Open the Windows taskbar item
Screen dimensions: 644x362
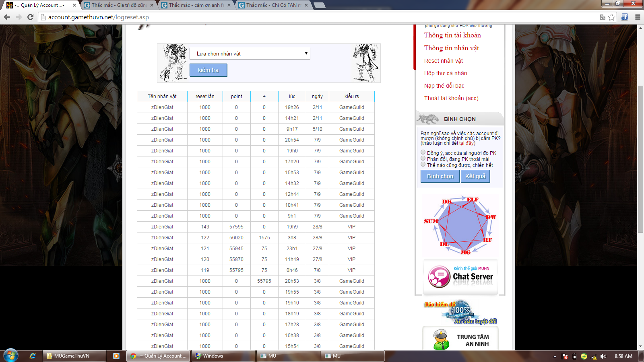click(x=224, y=356)
